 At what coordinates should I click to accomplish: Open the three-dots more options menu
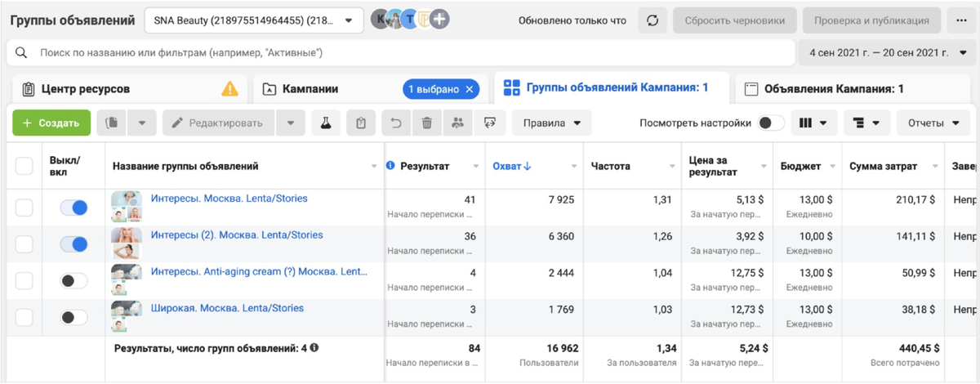(x=961, y=20)
